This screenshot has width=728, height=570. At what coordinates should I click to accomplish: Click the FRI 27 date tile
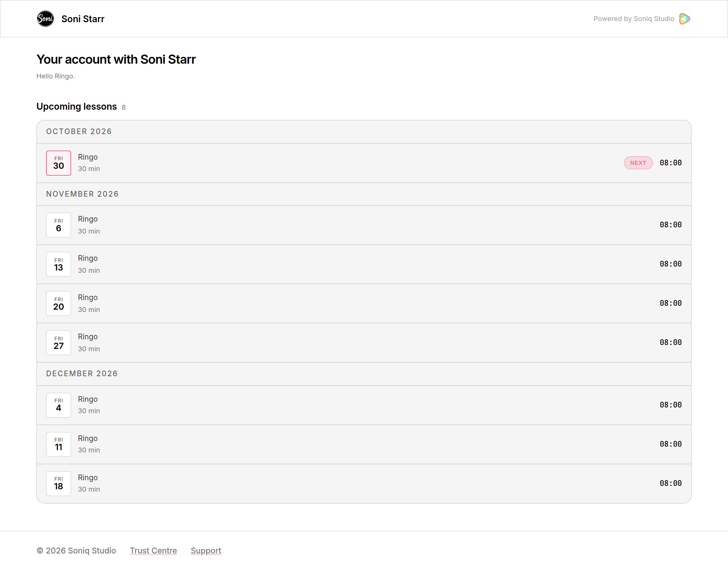(59, 343)
